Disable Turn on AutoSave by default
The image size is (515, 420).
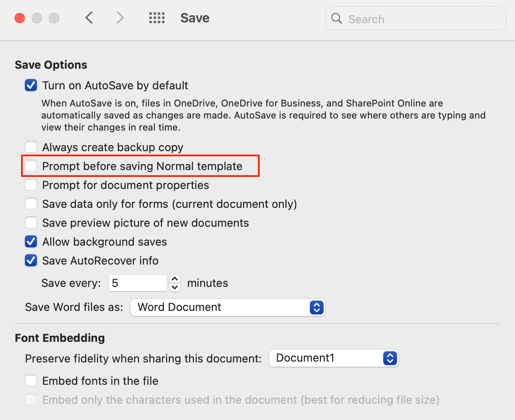[31, 85]
